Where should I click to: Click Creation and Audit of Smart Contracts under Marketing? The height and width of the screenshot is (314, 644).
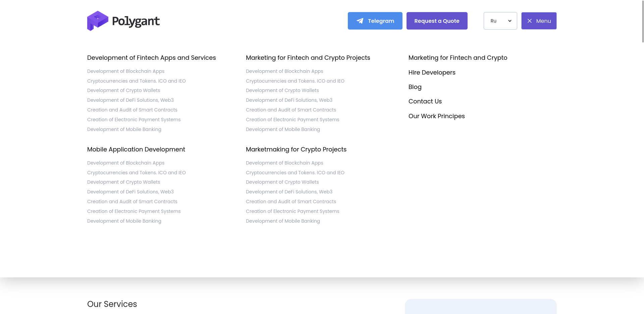click(x=291, y=110)
